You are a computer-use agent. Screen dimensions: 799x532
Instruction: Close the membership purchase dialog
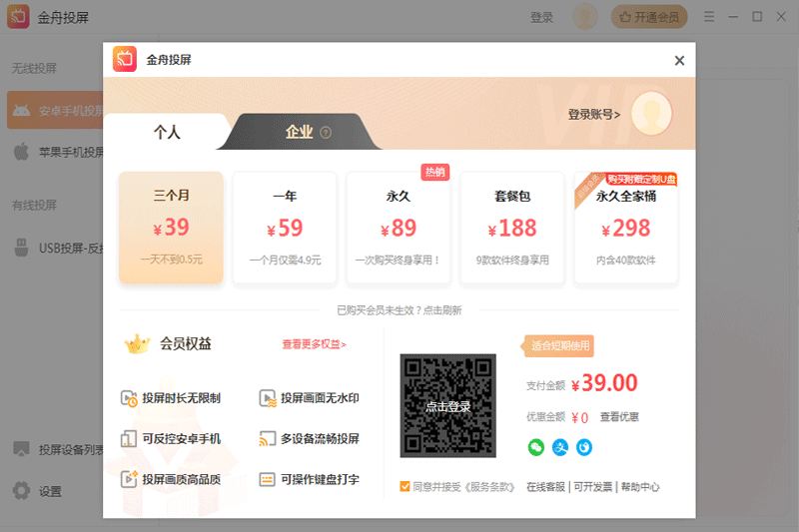(x=679, y=61)
